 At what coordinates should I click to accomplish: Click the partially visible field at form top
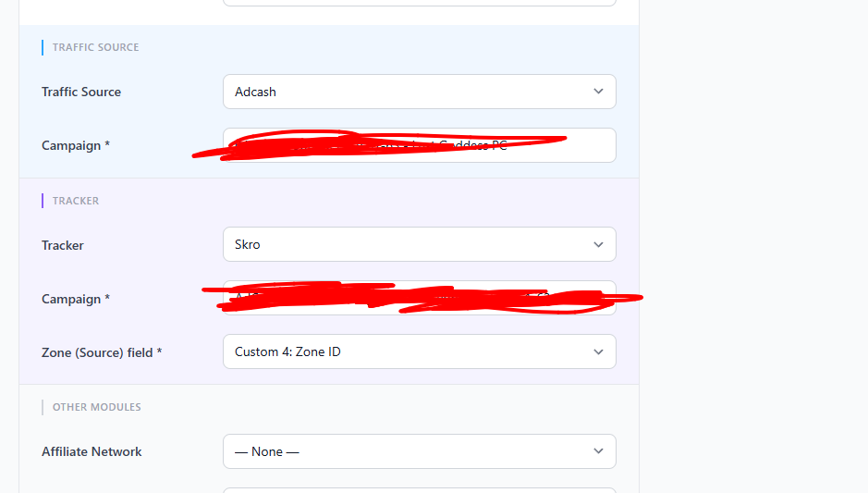pos(420,3)
